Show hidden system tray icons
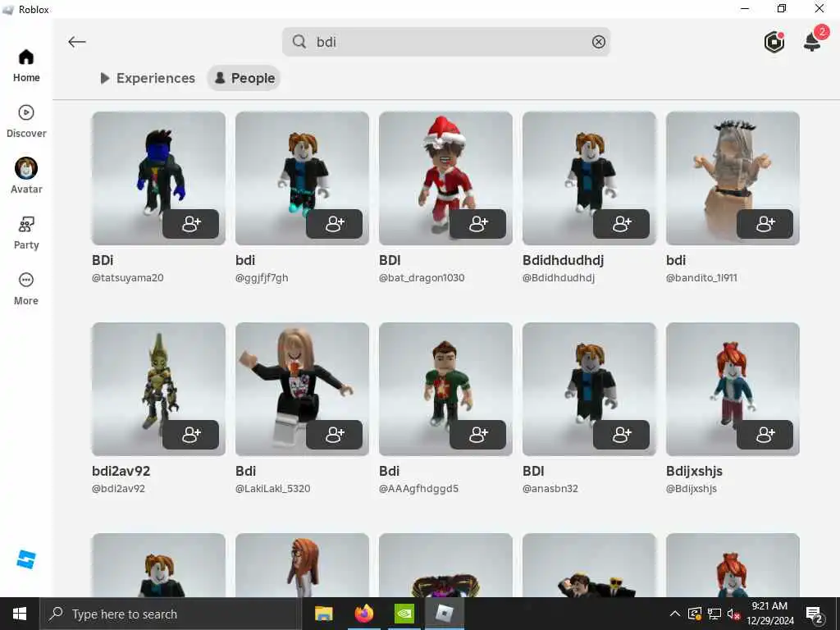Image resolution: width=840 pixels, height=630 pixels. click(675, 614)
